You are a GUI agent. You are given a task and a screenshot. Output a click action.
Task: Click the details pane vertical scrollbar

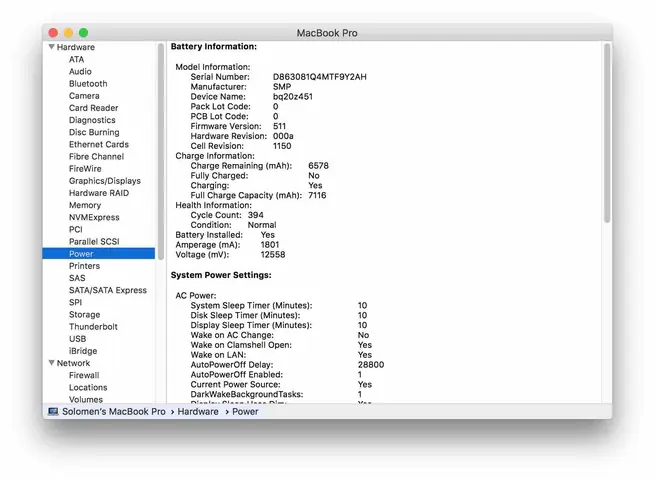pyautogui.click(x=607, y=133)
